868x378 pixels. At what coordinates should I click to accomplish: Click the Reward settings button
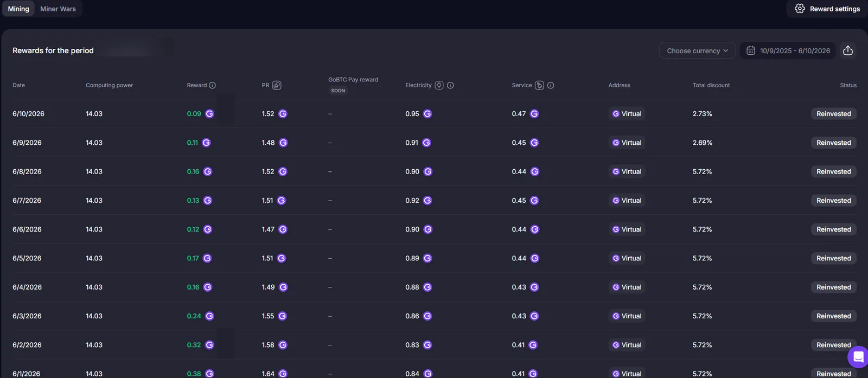click(x=827, y=9)
